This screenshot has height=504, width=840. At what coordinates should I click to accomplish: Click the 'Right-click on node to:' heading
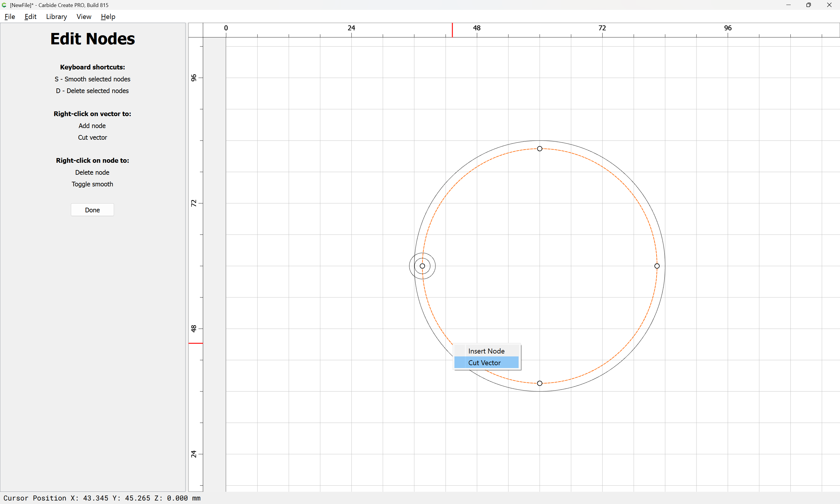point(92,161)
